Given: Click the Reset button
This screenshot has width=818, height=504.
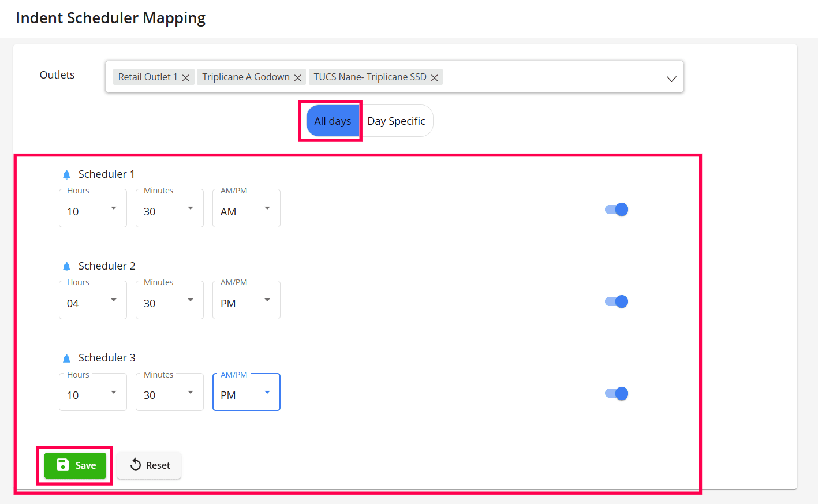Looking at the screenshot, I should 150,465.
